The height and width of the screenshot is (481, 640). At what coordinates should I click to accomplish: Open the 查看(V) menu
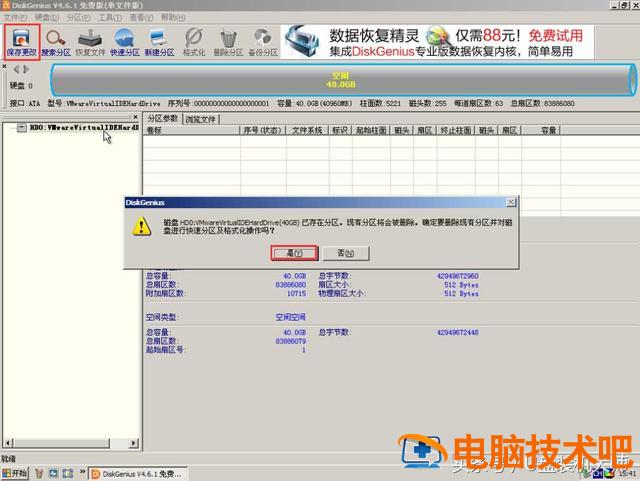[141, 17]
